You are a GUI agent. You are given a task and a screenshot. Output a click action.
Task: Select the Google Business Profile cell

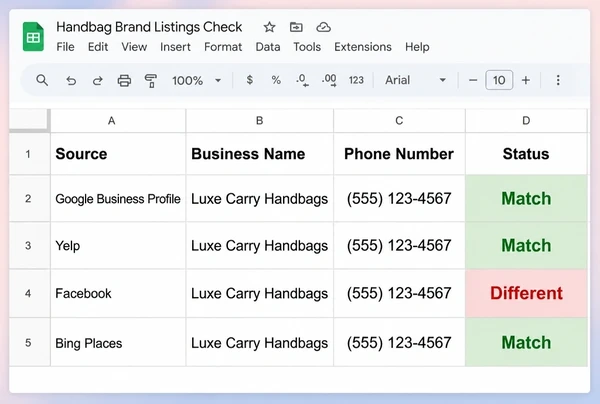(x=118, y=199)
